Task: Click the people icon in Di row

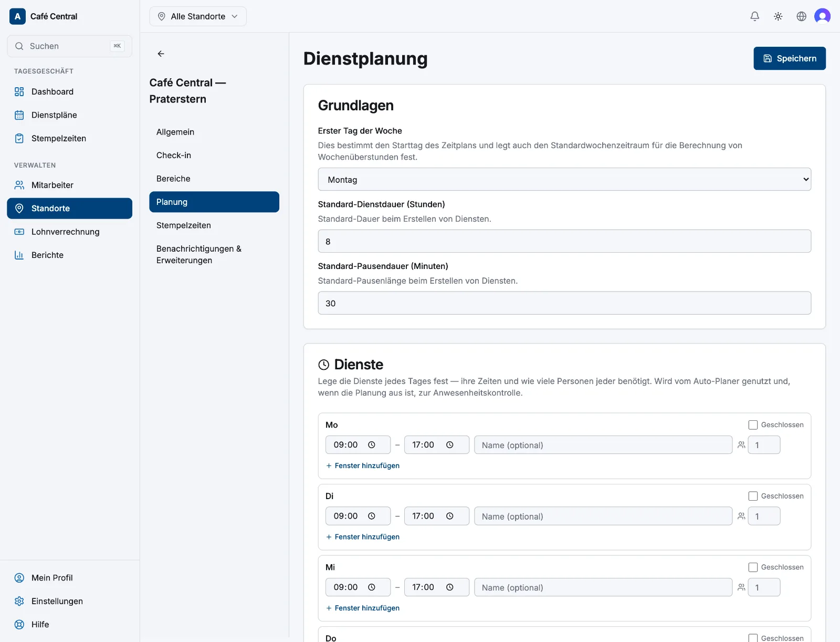Action: [x=741, y=516]
